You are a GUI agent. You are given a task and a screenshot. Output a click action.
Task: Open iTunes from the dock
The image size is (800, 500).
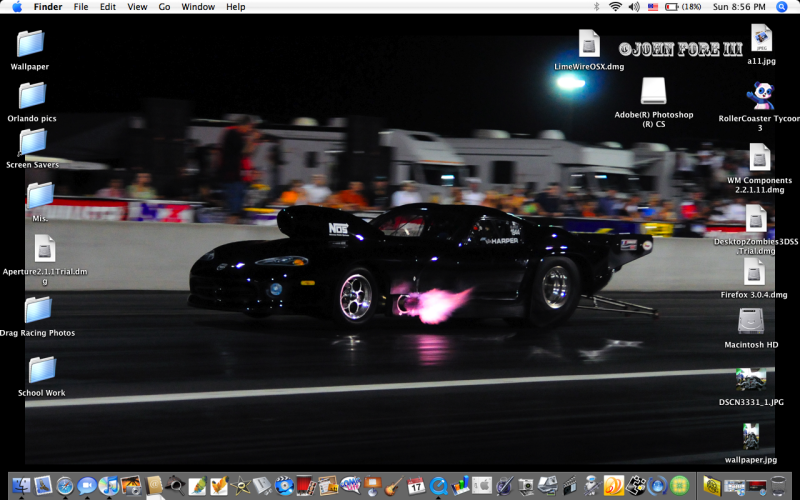(x=109, y=486)
